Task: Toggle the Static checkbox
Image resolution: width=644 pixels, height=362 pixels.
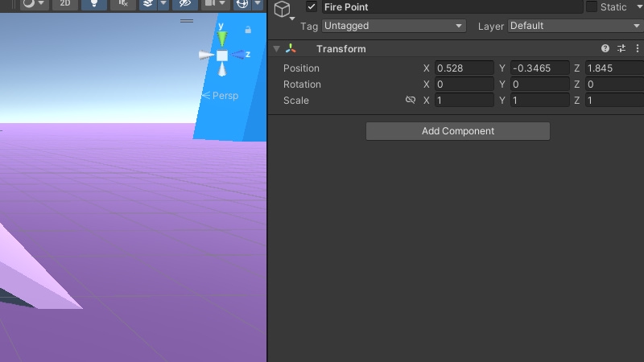Action: coord(592,6)
